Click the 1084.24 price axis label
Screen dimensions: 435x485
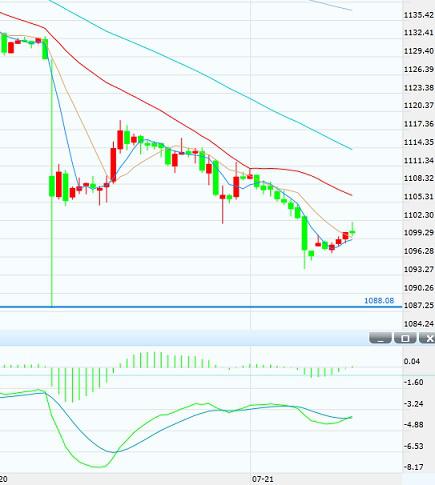[419, 324]
